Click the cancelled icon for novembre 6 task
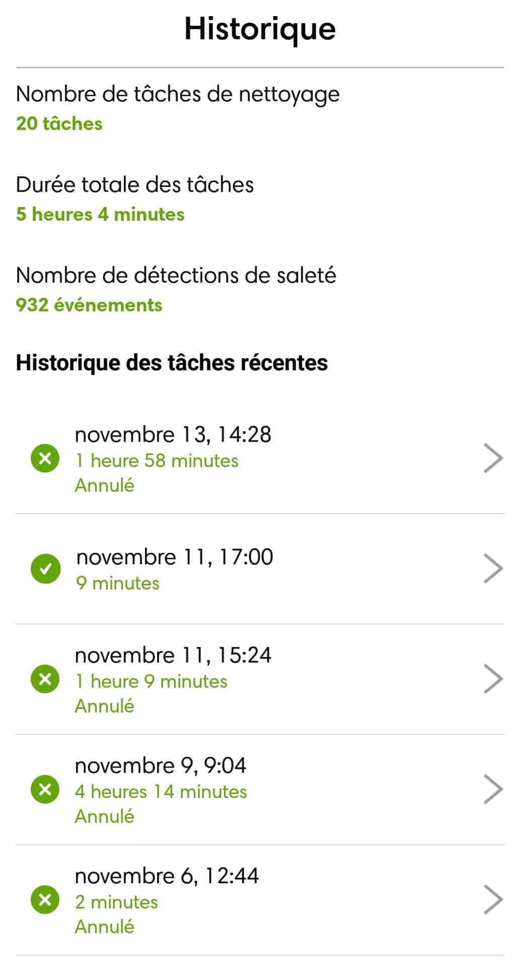Image resolution: width=520 pixels, height=980 pixels. 45,899
